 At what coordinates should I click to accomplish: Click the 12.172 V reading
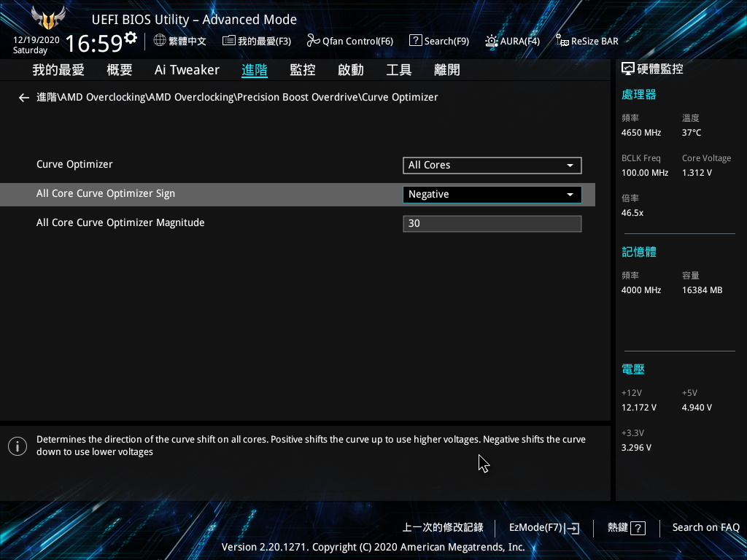639,408
